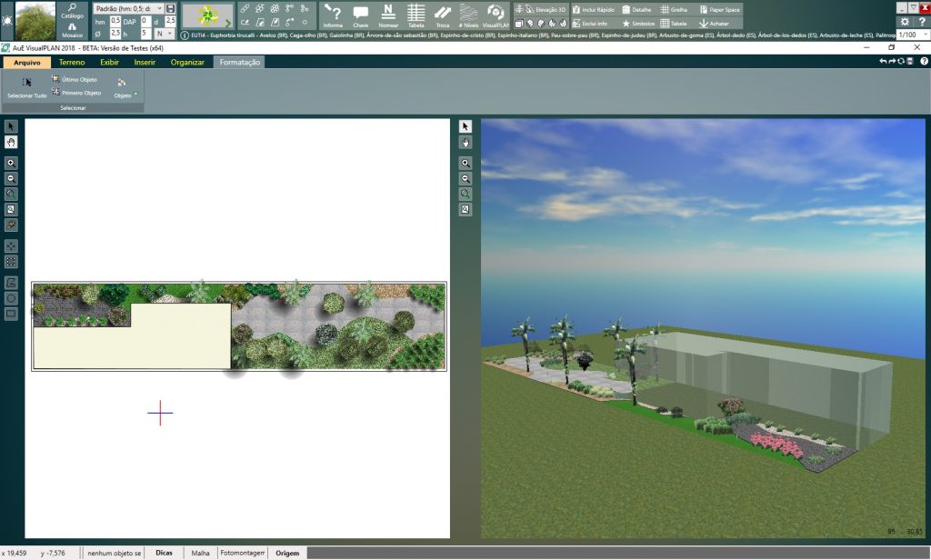The height and width of the screenshot is (560, 931).
Task: Toggle Inclui Rápido option
Action: (598, 7)
